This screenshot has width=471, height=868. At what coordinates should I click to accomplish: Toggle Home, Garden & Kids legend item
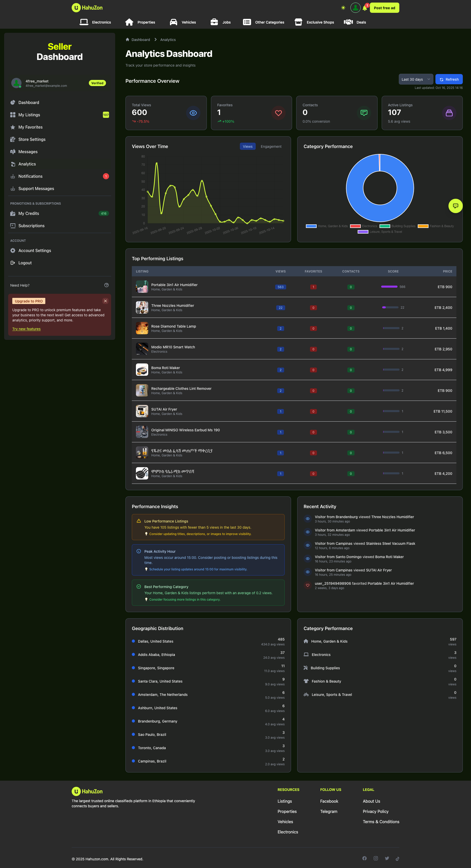(327, 226)
